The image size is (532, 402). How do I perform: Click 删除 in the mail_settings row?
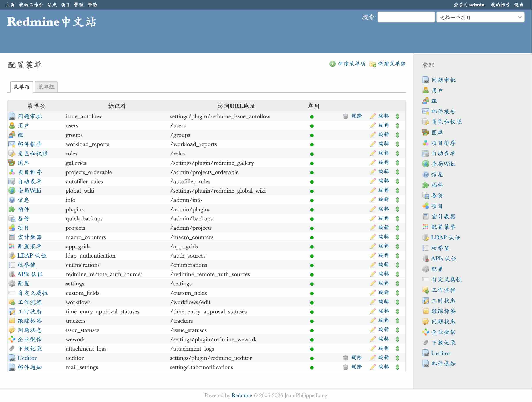tap(357, 367)
